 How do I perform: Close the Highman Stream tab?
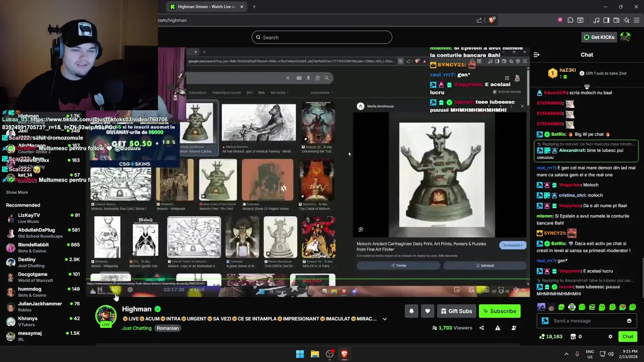[242, 7]
